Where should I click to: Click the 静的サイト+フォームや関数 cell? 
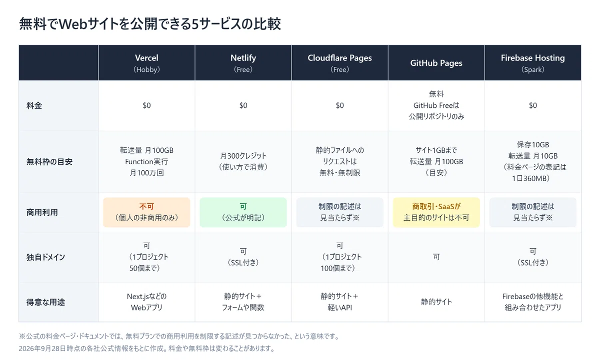[x=243, y=302]
